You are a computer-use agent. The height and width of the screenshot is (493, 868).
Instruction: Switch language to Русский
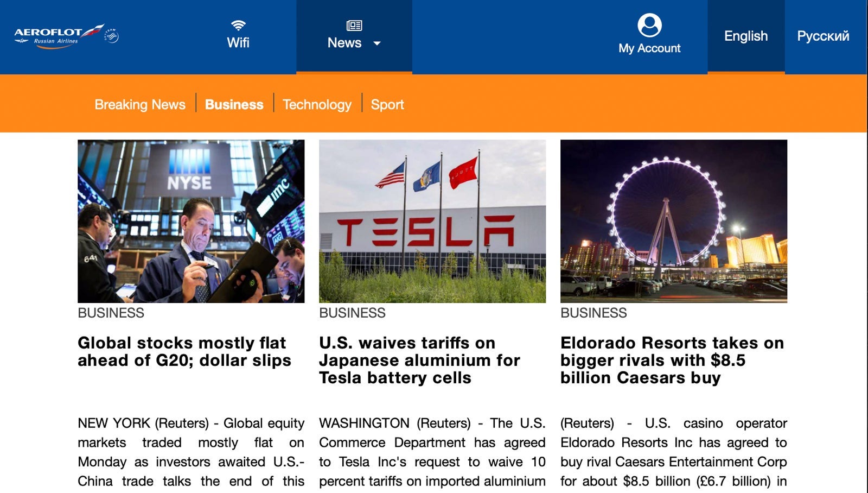click(x=823, y=36)
